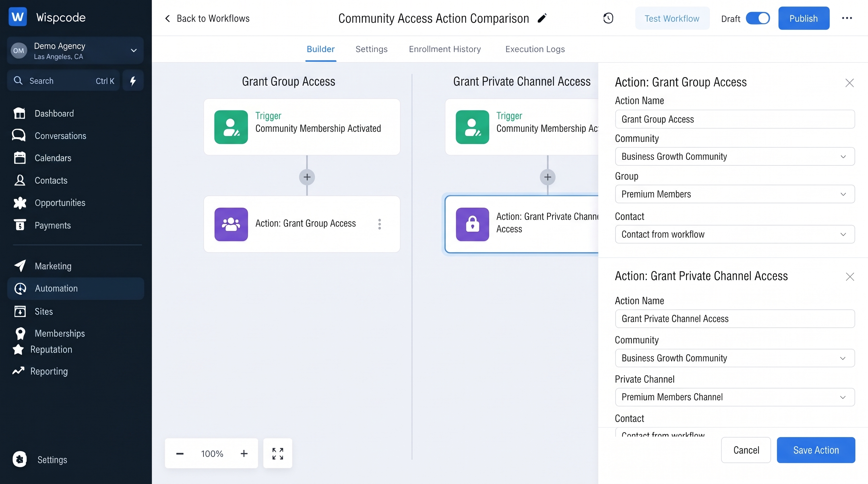Go to Opportunities in sidebar

coord(49,203)
